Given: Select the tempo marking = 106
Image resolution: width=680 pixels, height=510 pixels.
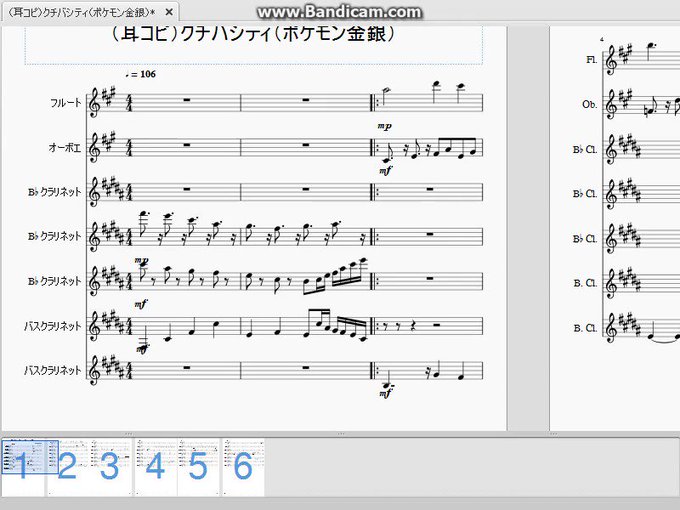Looking at the screenshot, I should (x=141, y=74).
